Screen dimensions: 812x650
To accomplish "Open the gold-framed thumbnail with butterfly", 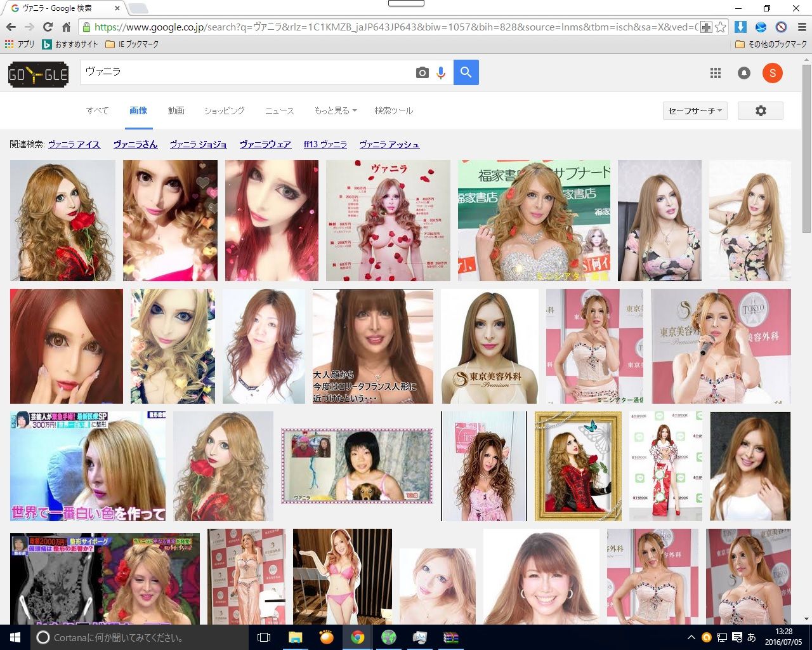I will [579, 467].
